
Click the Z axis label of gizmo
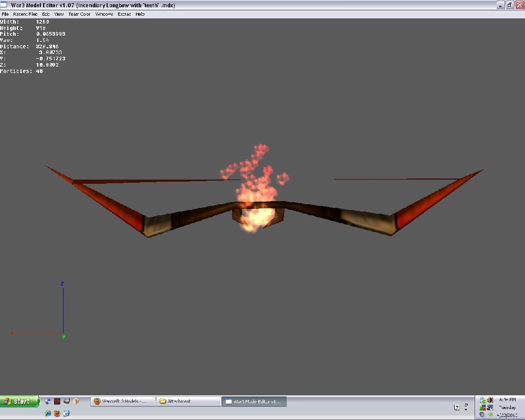pos(62,283)
